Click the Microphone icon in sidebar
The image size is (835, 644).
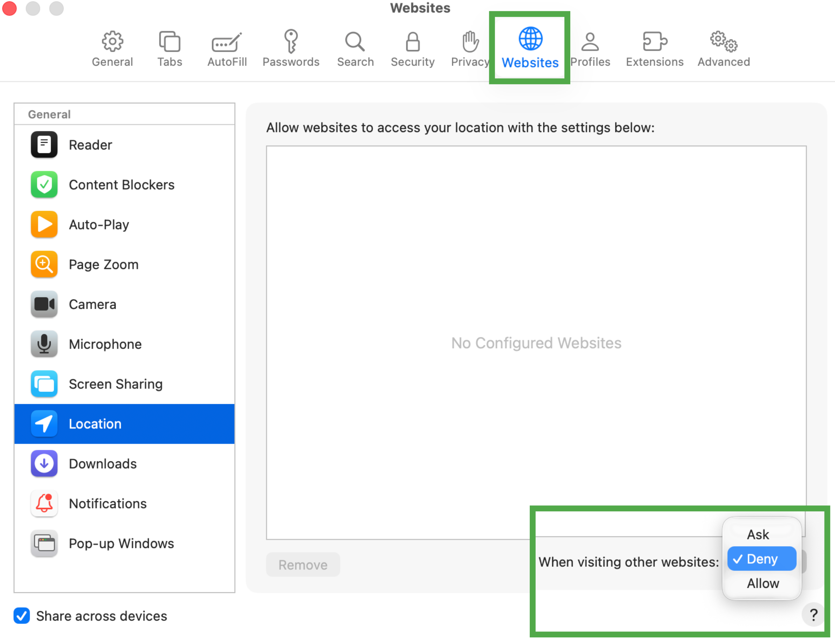[44, 344]
